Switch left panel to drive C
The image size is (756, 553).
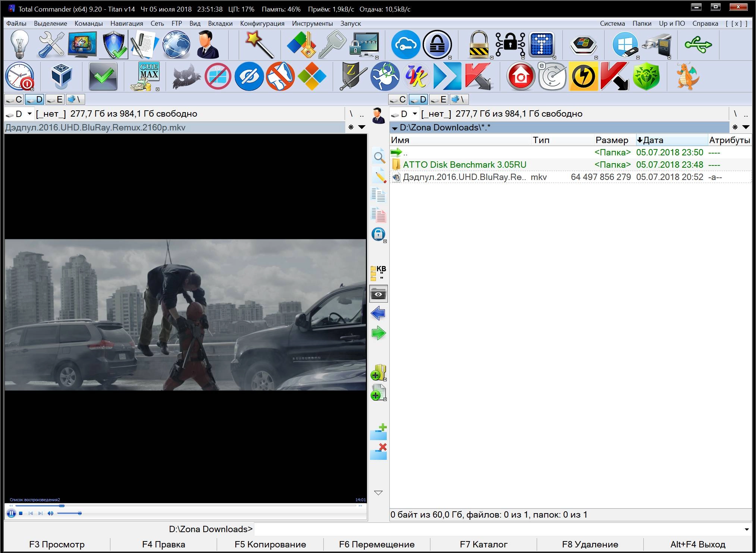tap(14, 99)
